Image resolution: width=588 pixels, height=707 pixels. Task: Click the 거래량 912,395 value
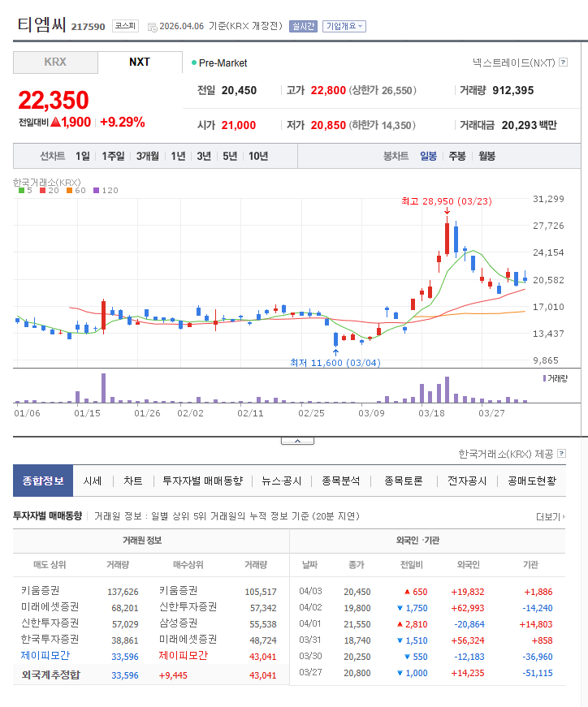click(x=513, y=91)
